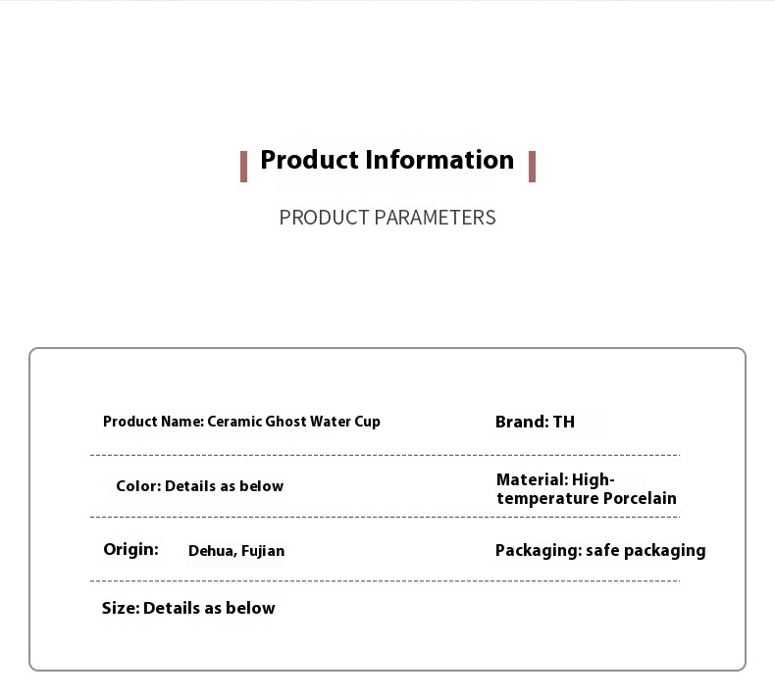Image resolution: width=775 pixels, height=700 pixels.
Task: Click "Details as below" next to Color
Action: point(224,486)
